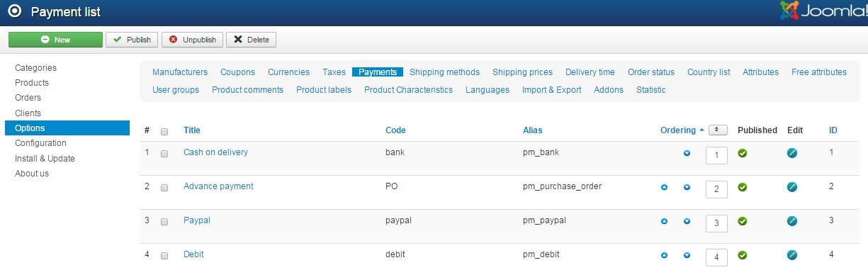Unpublish the Advance payment green check

point(743,187)
